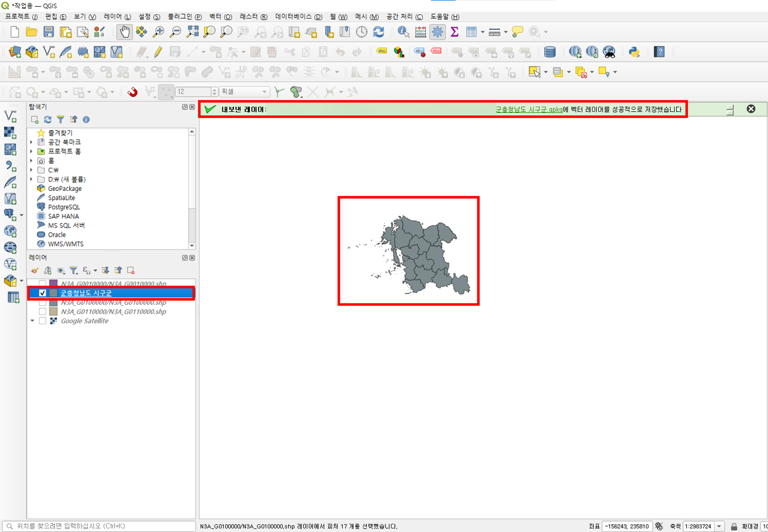Click the tan swatch of N3A_G0110000 layer
Image resolution: width=768 pixels, height=532 pixels.
[x=53, y=312]
